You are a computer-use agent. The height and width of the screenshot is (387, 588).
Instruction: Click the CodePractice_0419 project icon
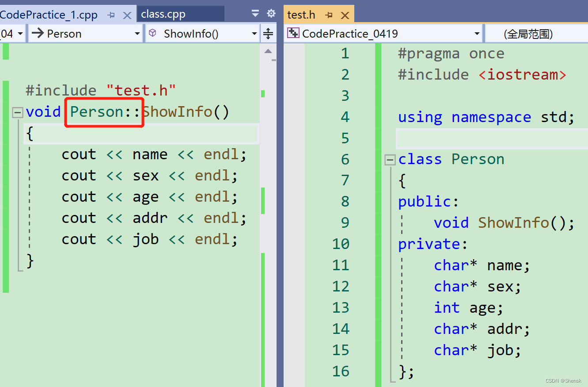293,33
